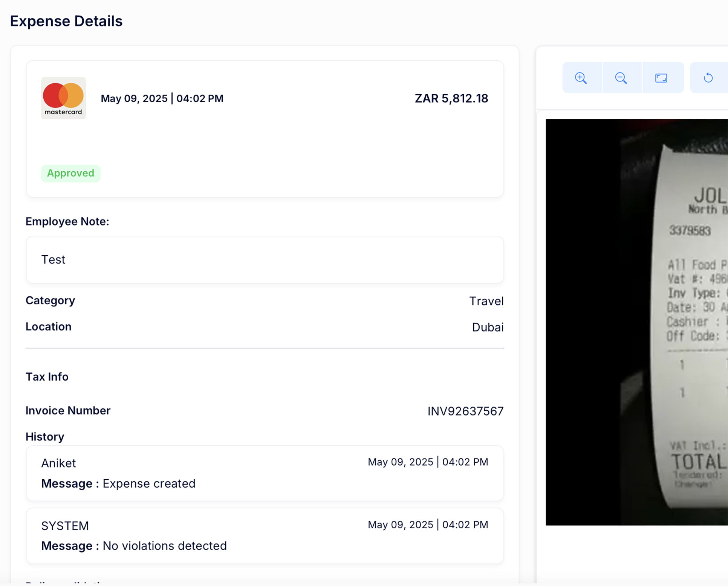
Task: Click the Dubai location value
Action: (488, 327)
